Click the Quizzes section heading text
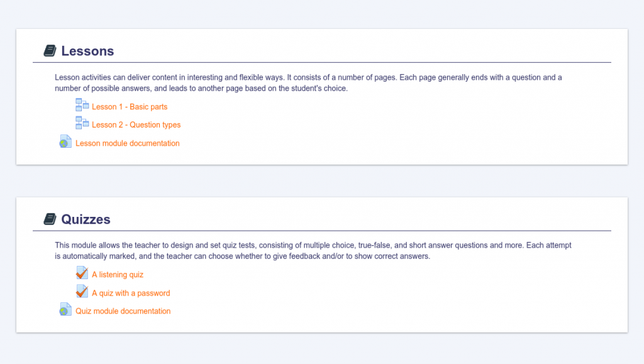The width and height of the screenshot is (644, 364). [x=86, y=219]
